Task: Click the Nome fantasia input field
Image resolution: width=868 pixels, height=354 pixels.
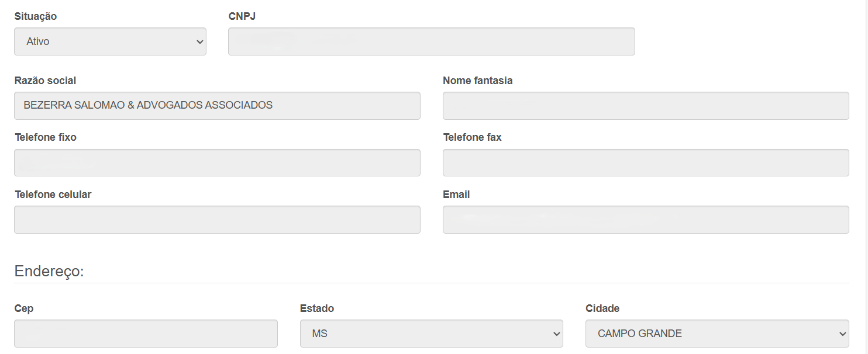Action: 645,105
